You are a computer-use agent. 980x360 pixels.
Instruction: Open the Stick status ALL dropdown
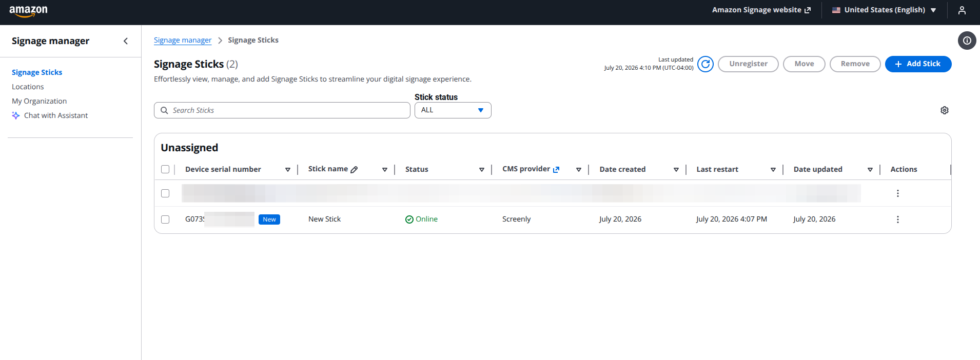tap(453, 110)
